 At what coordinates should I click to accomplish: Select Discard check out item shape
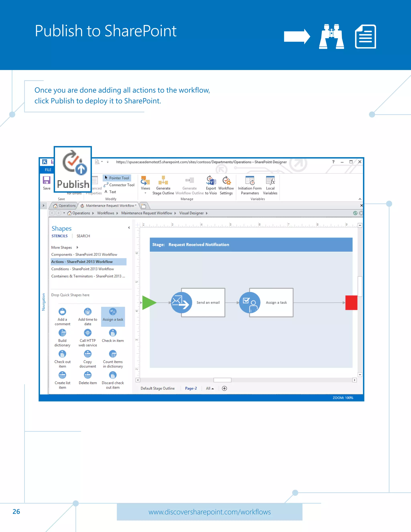tap(113, 380)
